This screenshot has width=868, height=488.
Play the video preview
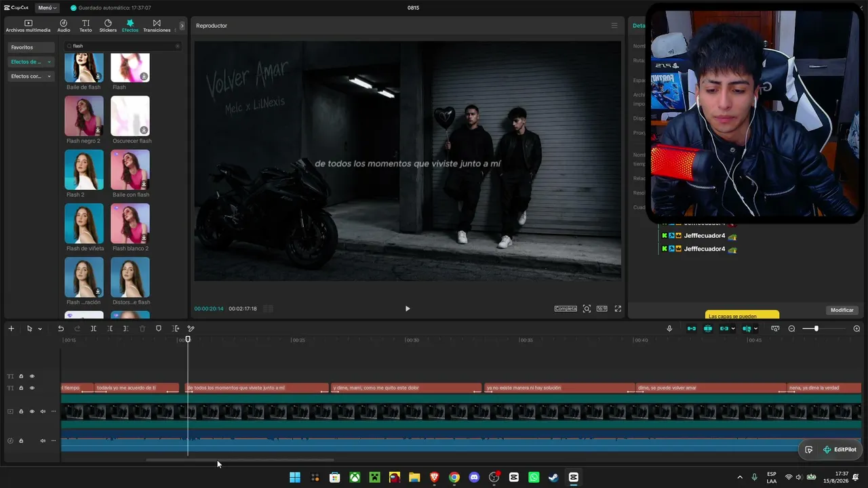tap(408, 308)
